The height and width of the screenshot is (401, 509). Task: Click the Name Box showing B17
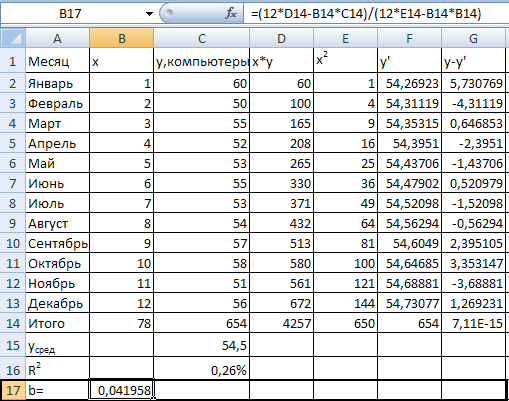tap(71, 14)
